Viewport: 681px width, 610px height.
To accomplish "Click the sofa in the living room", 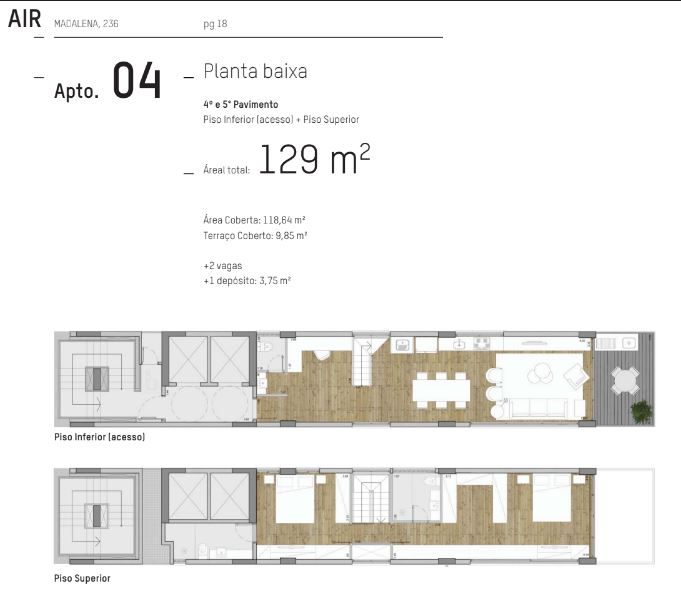I will [538, 407].
